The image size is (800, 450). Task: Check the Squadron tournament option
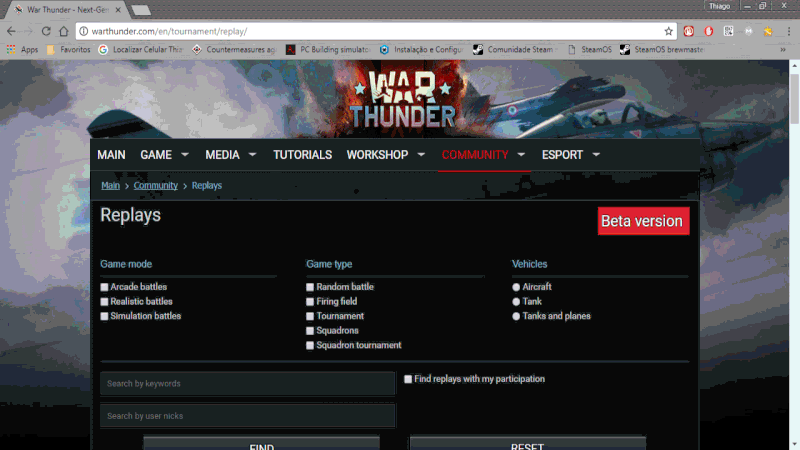tap(310, 345)
